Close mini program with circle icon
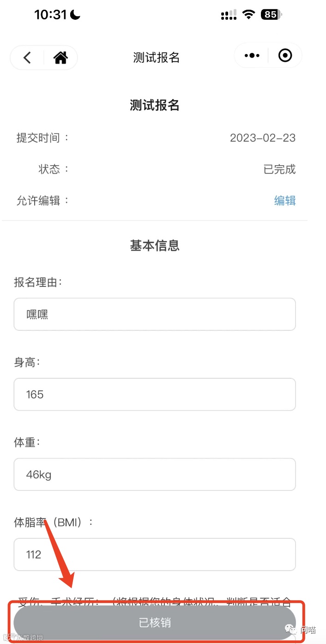Screen dimensions: 326x644 click(x=285, y=56)
